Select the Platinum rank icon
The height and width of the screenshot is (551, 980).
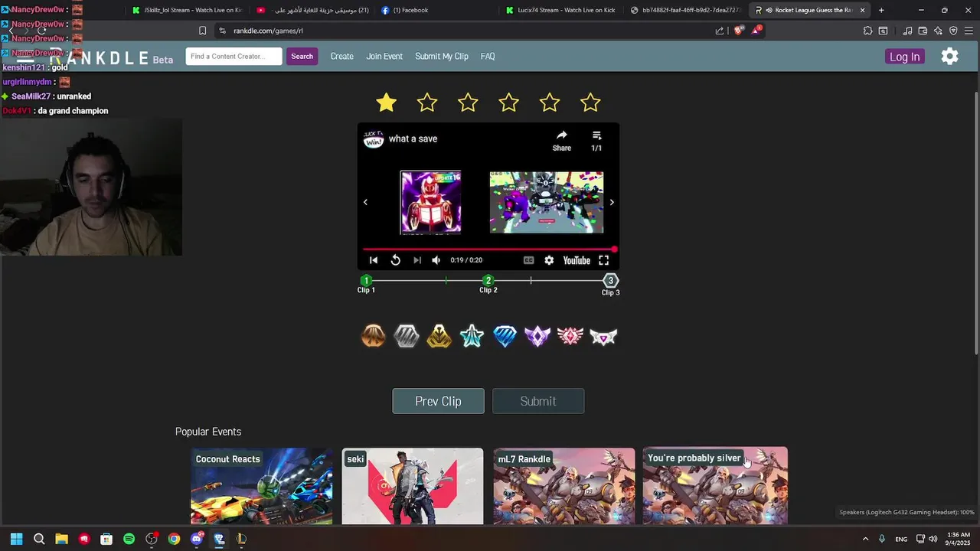[472, 336]
